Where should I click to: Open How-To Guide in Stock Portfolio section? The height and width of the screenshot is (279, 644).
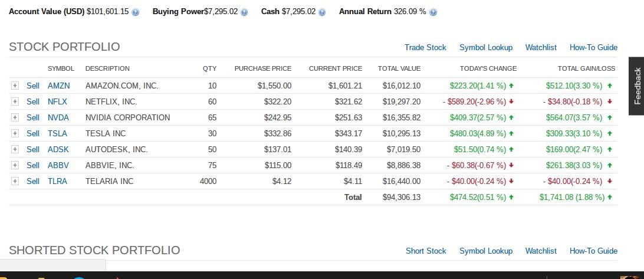point(593,47)
